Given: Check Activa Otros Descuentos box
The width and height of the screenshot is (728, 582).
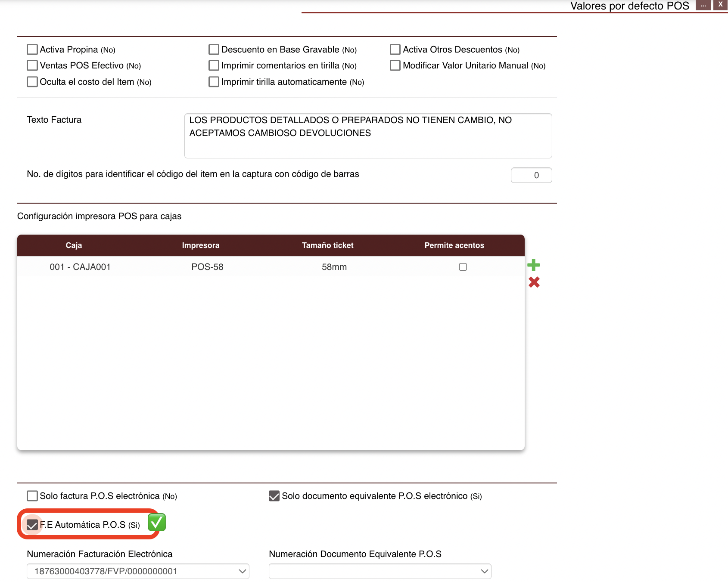Looking at the screenshot, I should [x=395, y=50].
